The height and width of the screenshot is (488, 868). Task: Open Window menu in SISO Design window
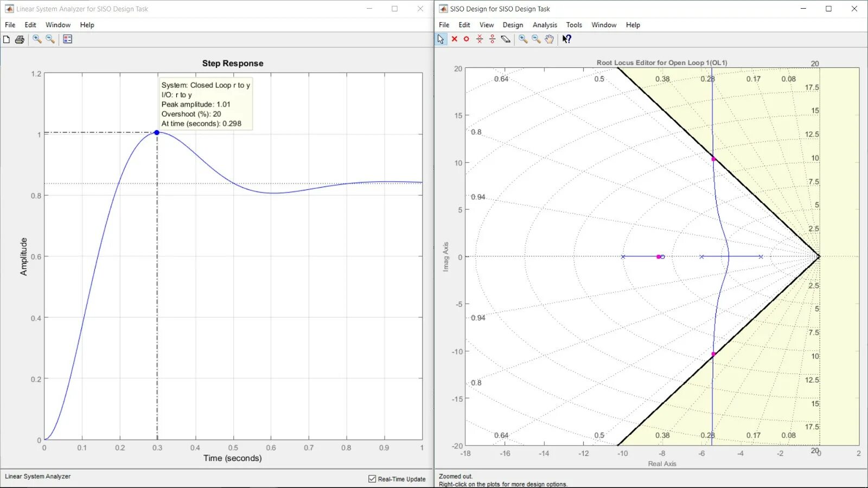[604, 25]
